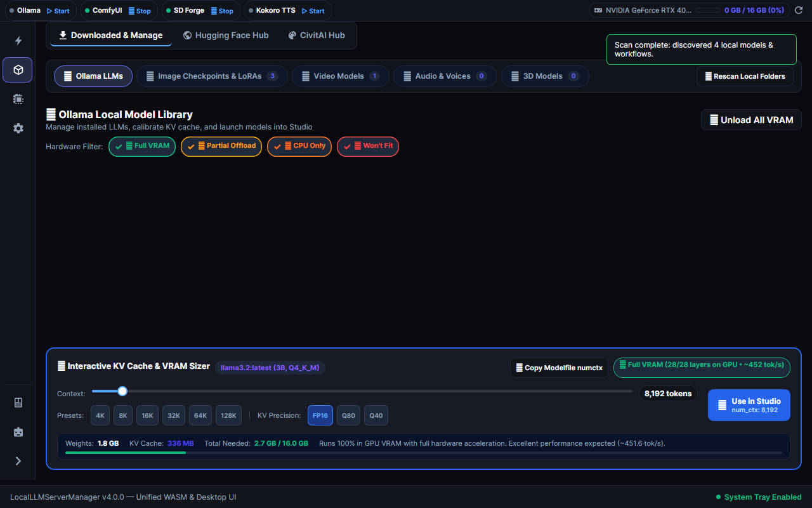812x508 pixels.
Task: Choose the 128K context preset
Action: pyautogui.click(x=228, y=415)
